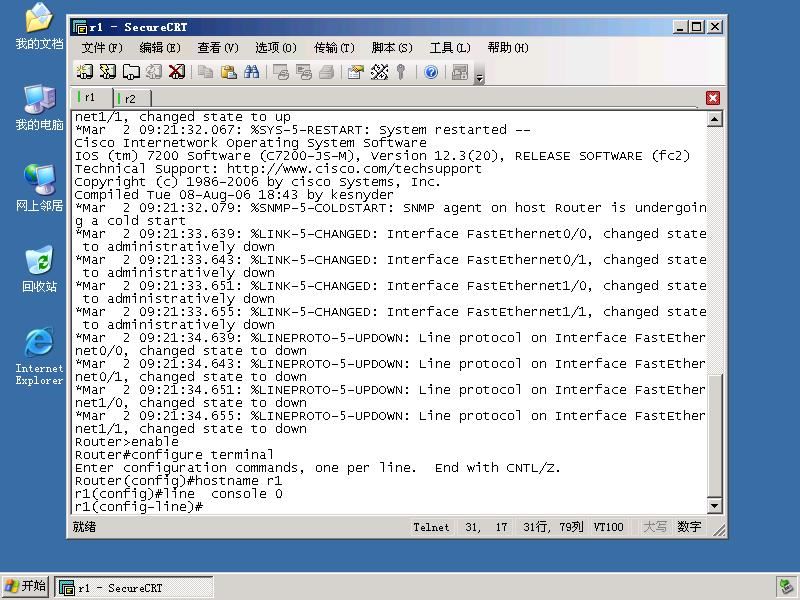Open the 文件(F) menu
800x600 pixels.
click(102, 48)
